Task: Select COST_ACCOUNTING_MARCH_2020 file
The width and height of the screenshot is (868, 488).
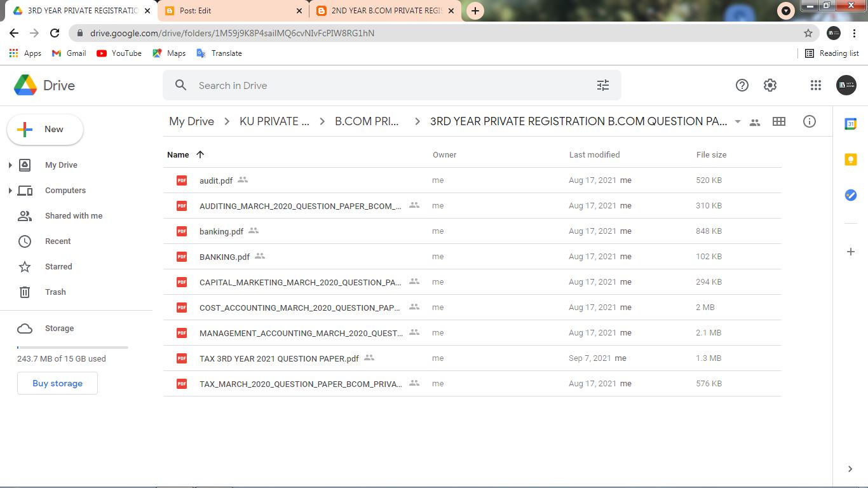Action: (x=472, y=308)
